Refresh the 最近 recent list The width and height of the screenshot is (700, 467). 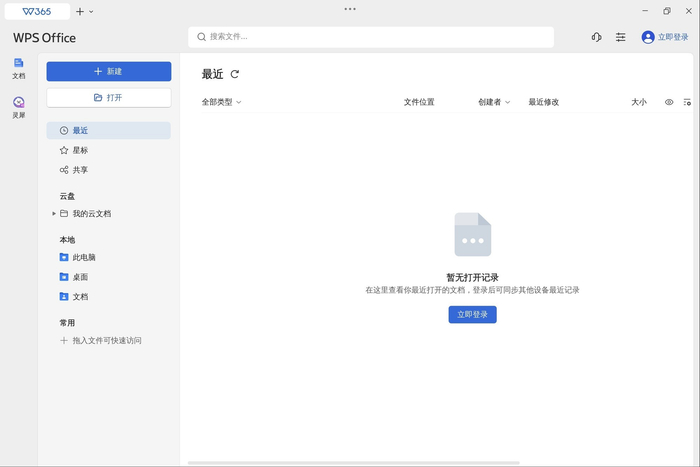235,74
